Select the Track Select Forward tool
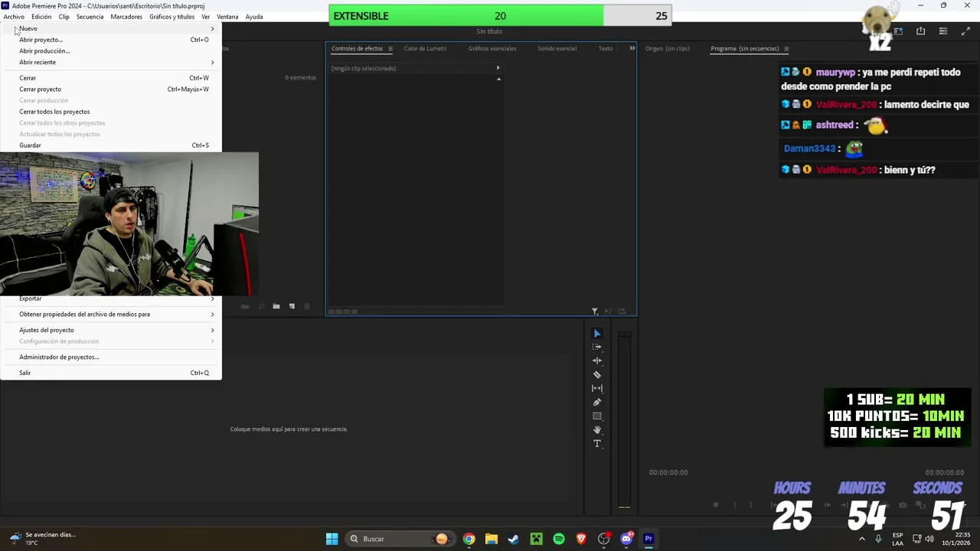The image size is (980, 551). pyautogui.click(x=597, y=347)
